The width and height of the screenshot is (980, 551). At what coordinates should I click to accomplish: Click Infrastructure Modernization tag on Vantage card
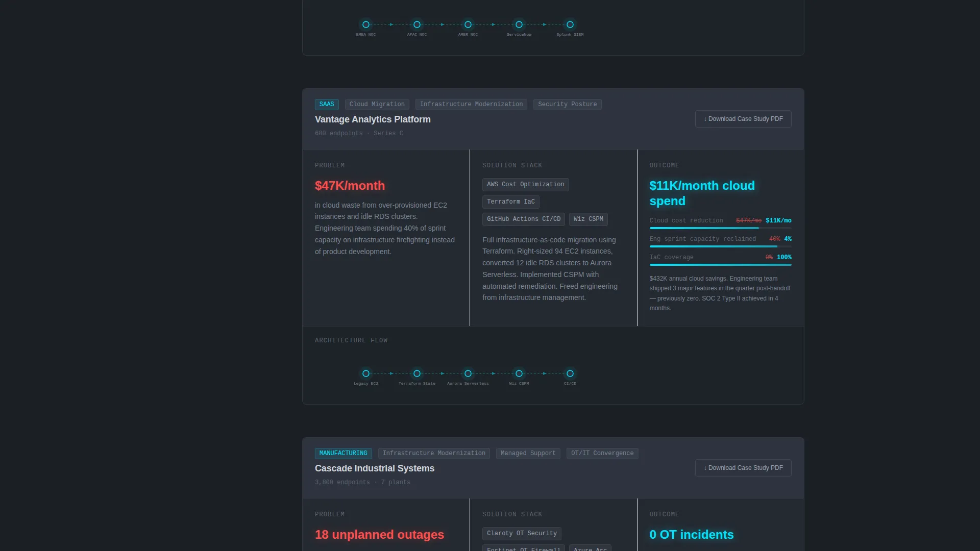471,104
